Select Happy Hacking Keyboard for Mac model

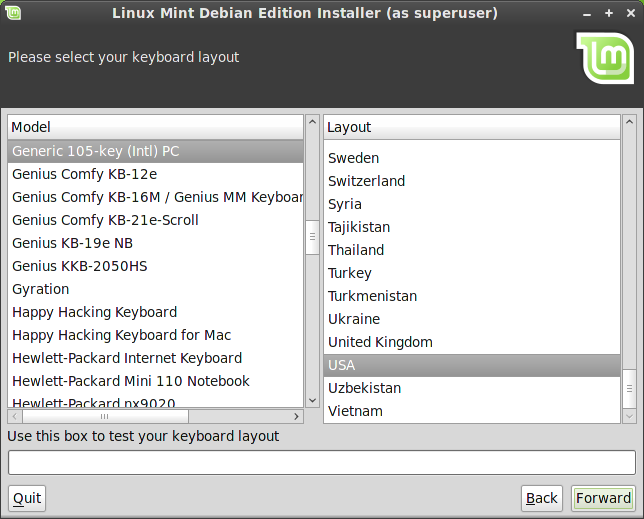(121, 335)
